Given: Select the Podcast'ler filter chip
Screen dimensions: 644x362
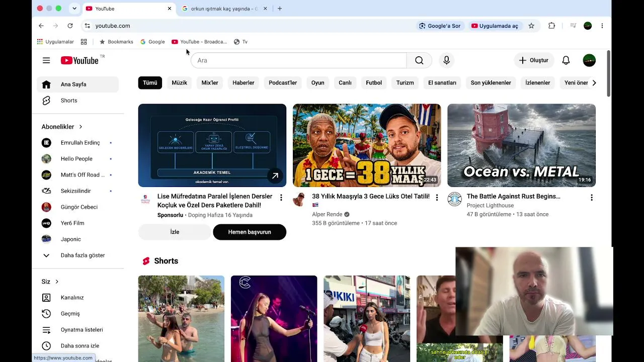Looking at the screenshot, I should 283,83.
